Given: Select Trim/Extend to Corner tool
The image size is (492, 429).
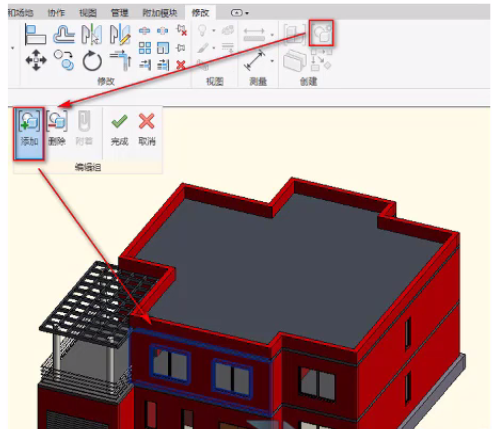Looking at the screenshot, I should click(120, 60).
